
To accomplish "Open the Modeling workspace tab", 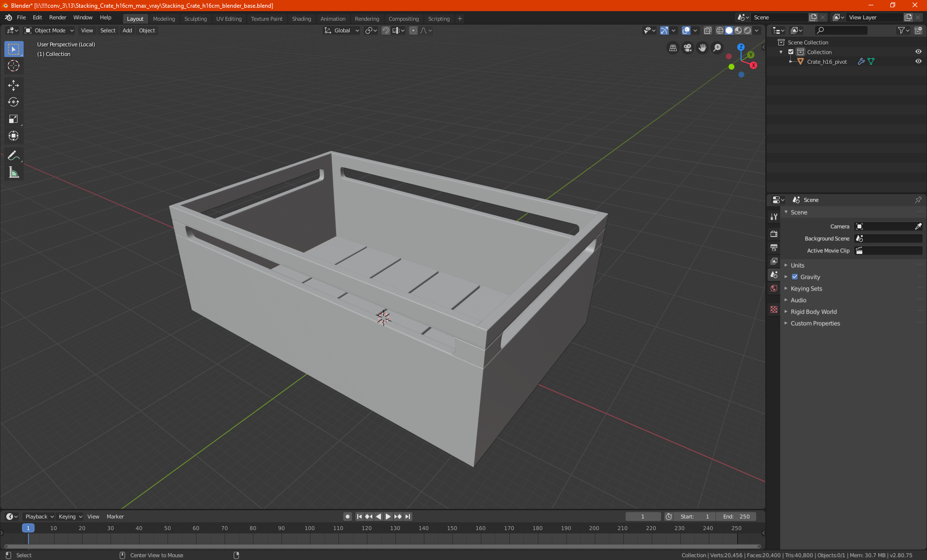I will tap(164, 18).
